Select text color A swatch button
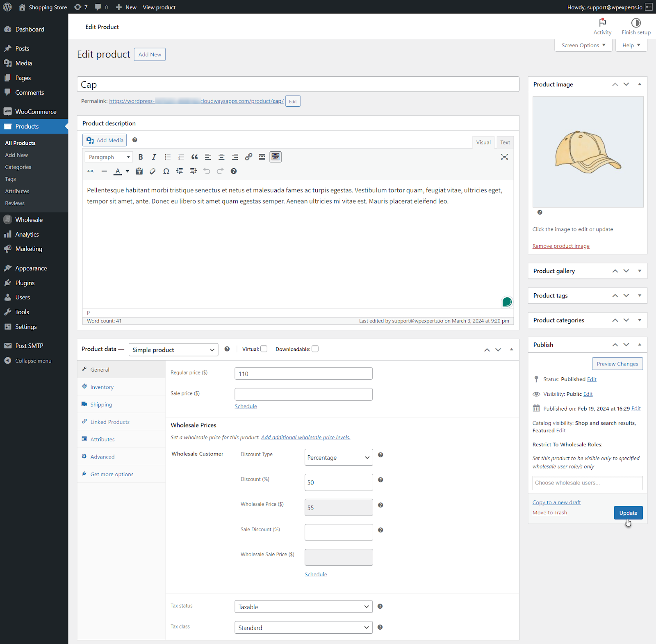The image size is (656, 644). click(118, 171)
